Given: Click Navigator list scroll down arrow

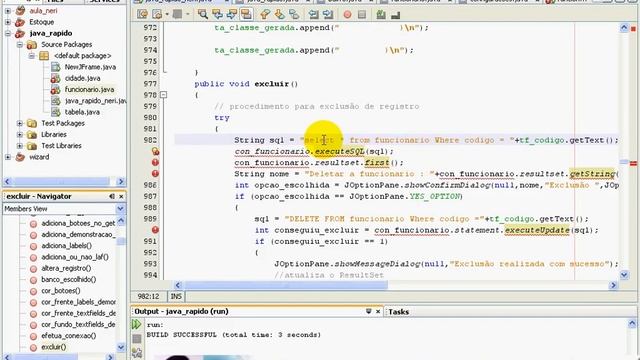Looking at the screenshot, I should [x=121, y=347].
